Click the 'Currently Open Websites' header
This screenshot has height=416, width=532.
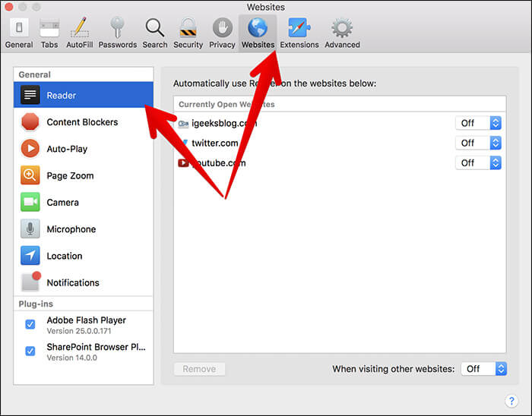click(x=226, y=104)
